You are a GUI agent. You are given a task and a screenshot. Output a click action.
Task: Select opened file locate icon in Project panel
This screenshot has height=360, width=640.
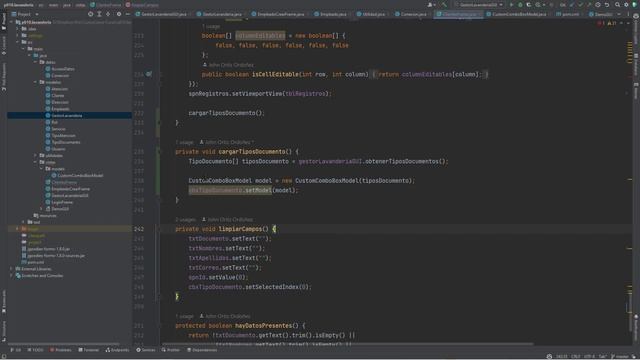(90, 14)
